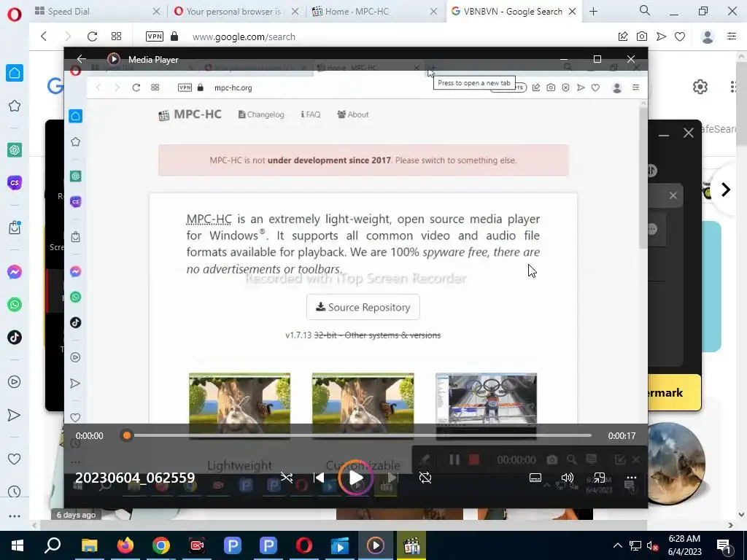Play the video in Media Player
This screenshot has width=747, height=560.
coord(356,478)
